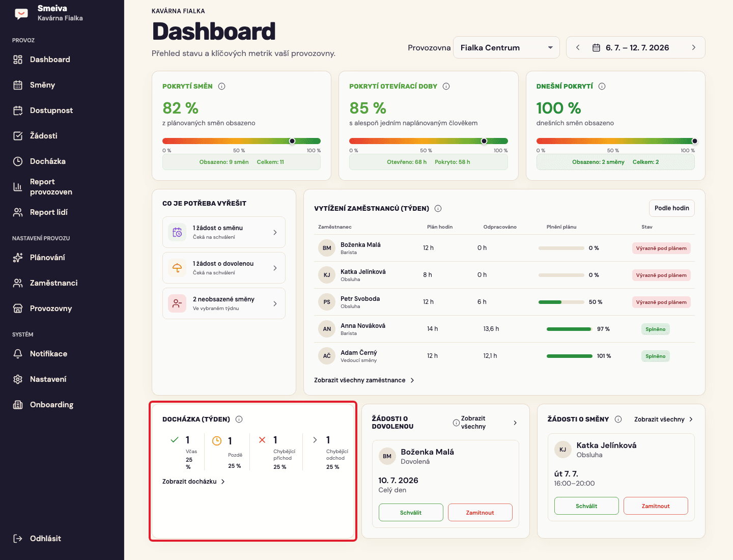The height and width of the screenshot is (560, 733).
Task: Click info icon beside Žádosti o dovolenou
Action: coord(456,423)
